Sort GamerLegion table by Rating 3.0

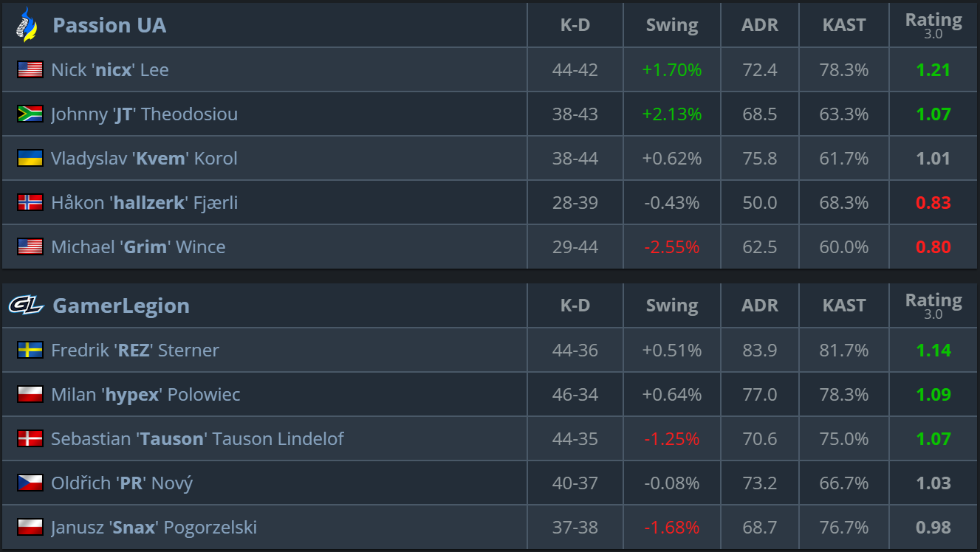[933, 306]
